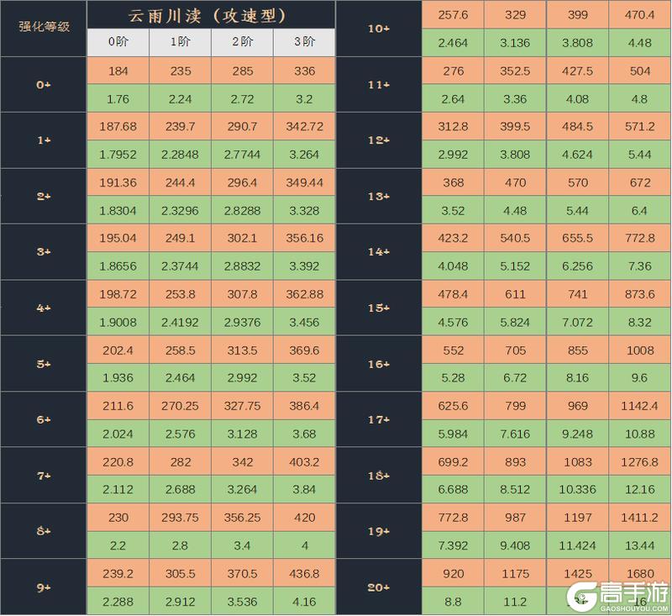Click the cell showing 1411.2

click(640, 518)
